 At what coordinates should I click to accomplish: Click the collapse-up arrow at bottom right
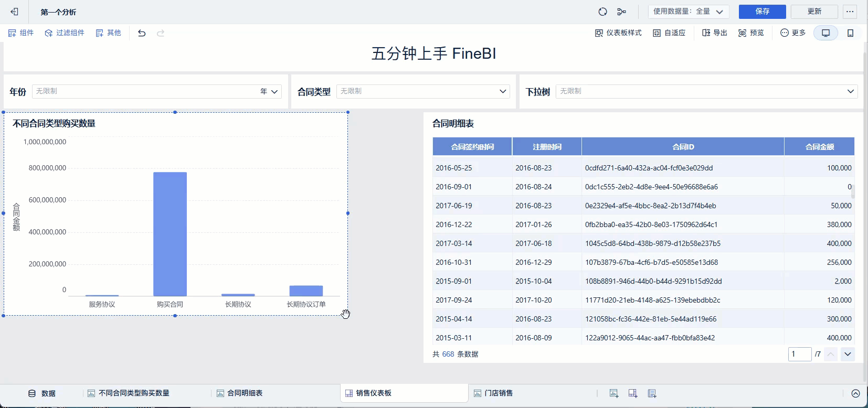855,393
